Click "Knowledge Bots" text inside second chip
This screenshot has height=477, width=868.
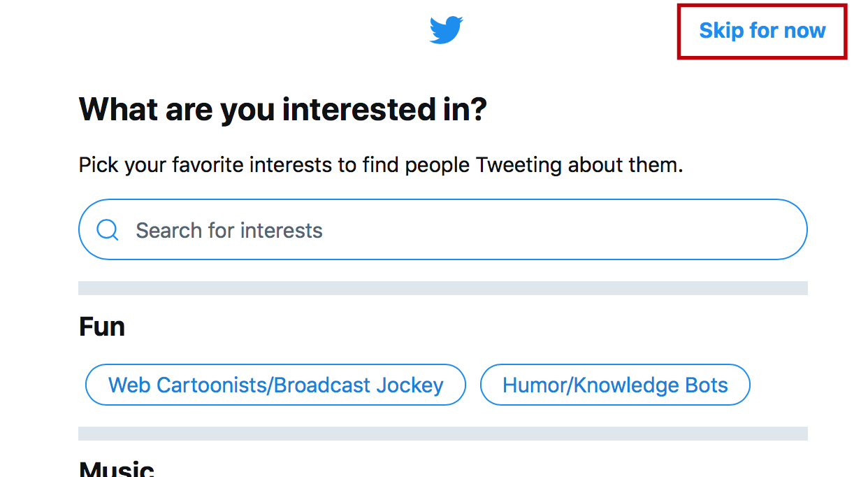pyautogui.click(x=645, y=385)
